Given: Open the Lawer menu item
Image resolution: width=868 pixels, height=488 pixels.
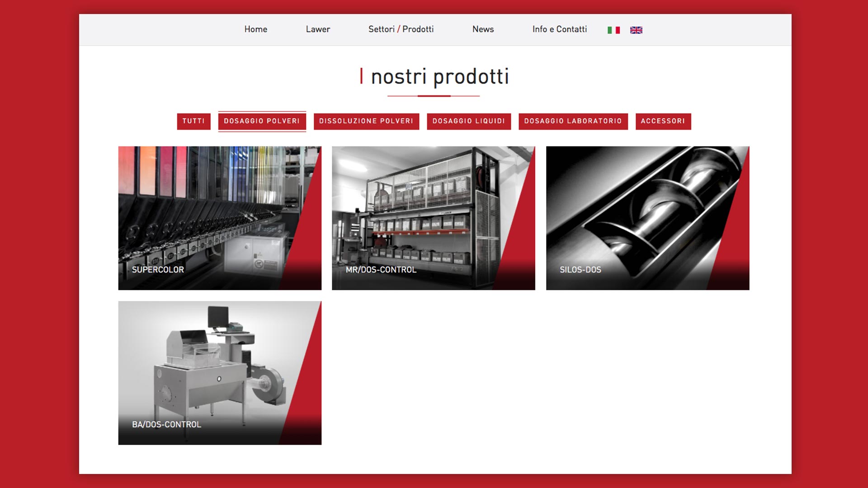Looking at the screenshot, I should pyautogui.click(x=318, y=29).
